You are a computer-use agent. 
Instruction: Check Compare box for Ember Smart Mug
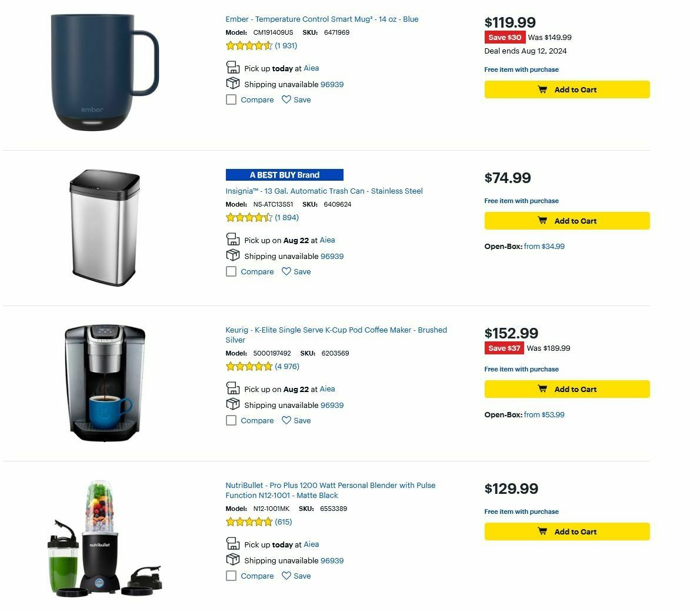point(231,99)
